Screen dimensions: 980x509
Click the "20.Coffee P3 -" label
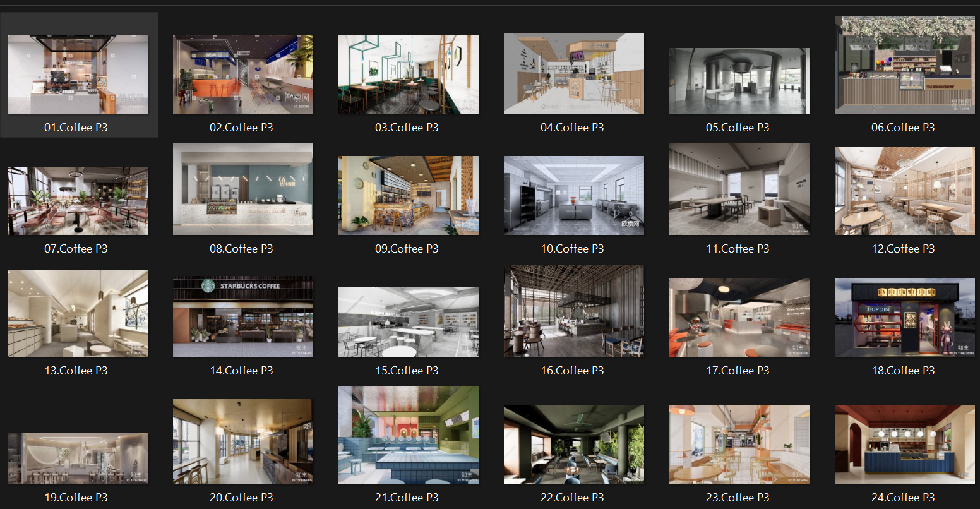tap(245, 498)
